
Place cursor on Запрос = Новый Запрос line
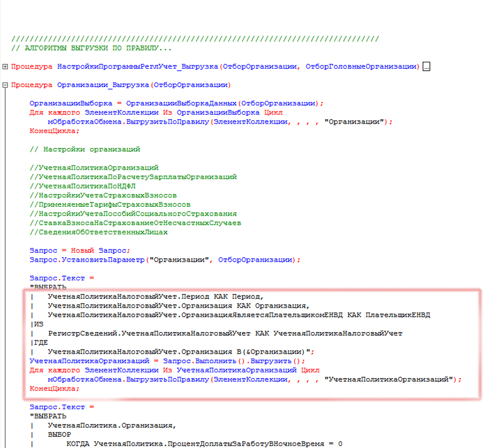click(x=79, y=250)
